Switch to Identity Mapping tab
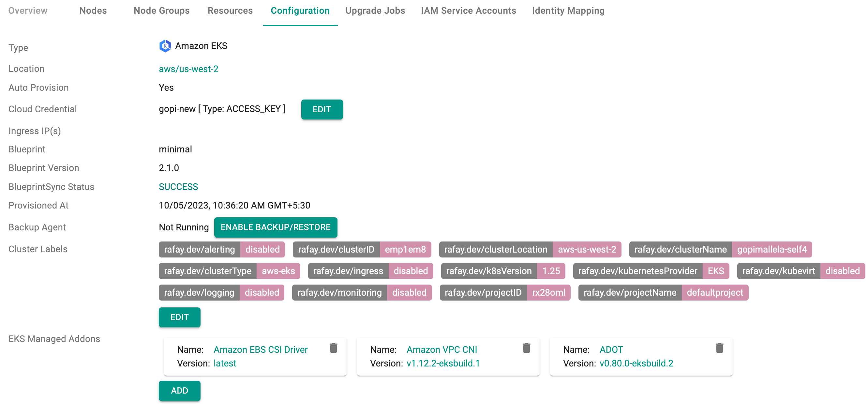This screenshot has height=404, width=868. (x=568, y=11)
